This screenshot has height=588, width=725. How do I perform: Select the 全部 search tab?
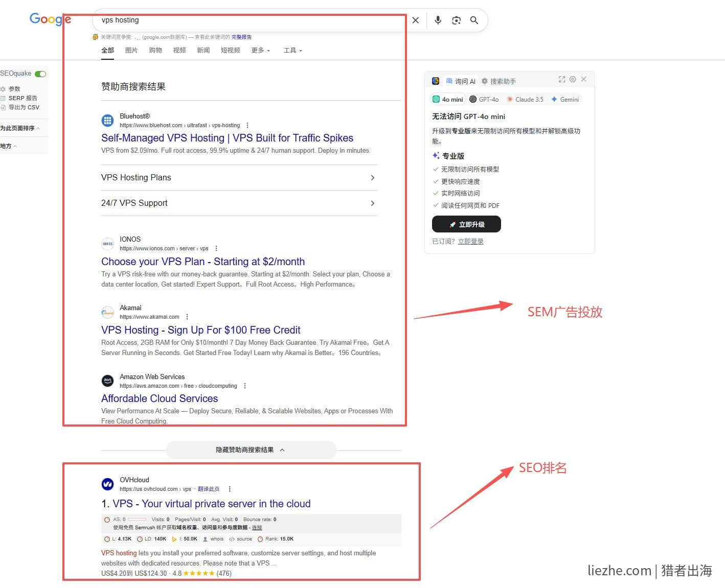(107, 51)
